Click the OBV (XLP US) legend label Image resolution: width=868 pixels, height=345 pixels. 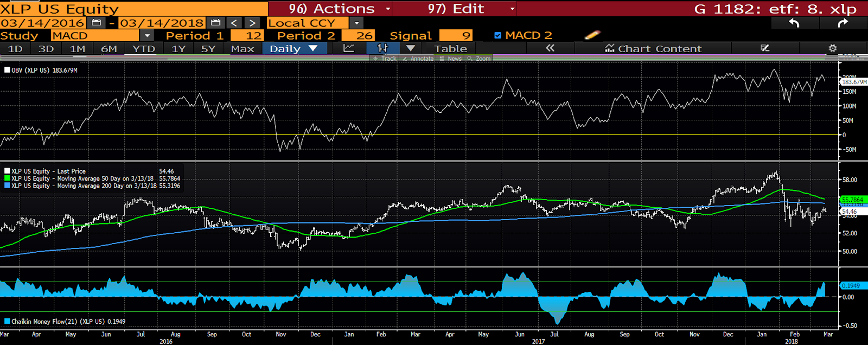pyautogui.click(x=31, y=70)
